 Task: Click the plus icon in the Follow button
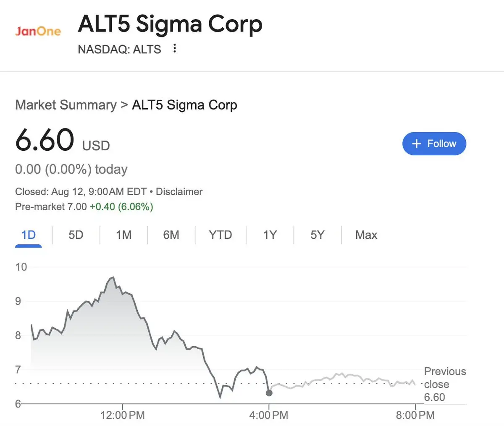(416, 144)
